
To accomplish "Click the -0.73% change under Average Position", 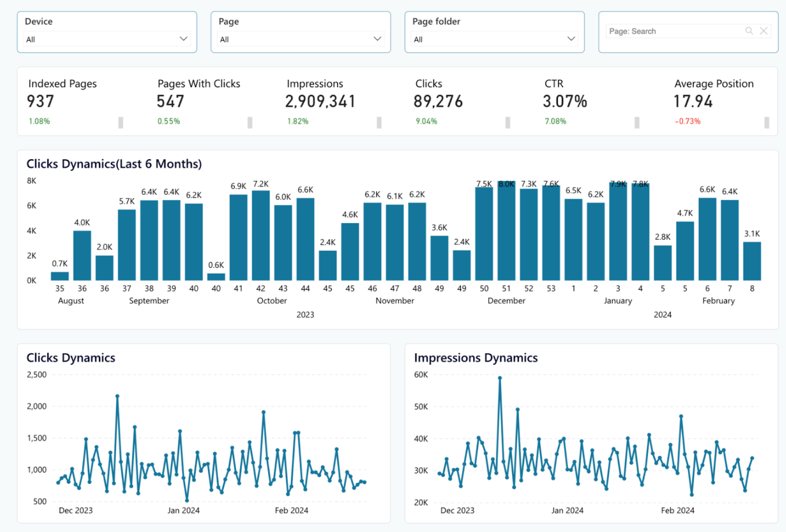I will pos(688,121).
